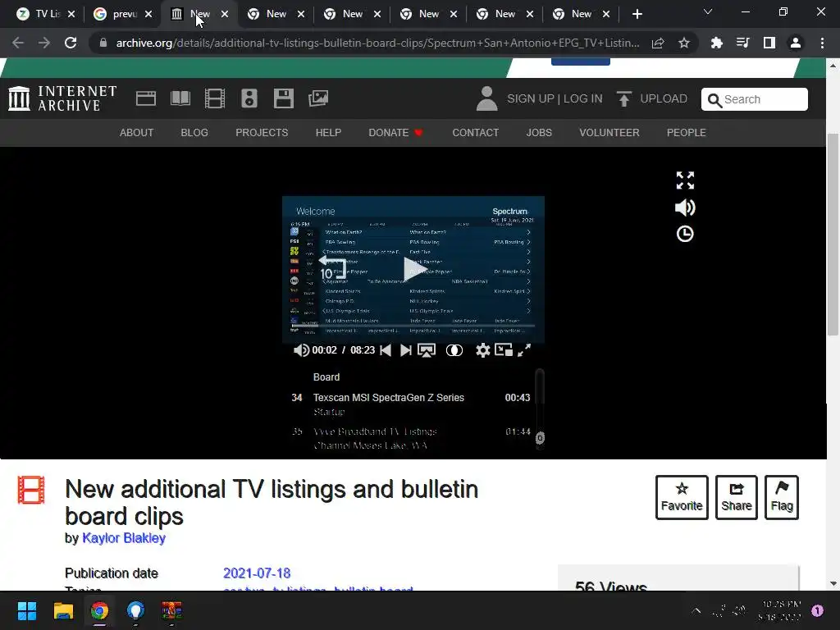Click the clock icon beside the player
The width and height of the screenshot is (840, 630).
pyautogui.click(x=685, y=234)
